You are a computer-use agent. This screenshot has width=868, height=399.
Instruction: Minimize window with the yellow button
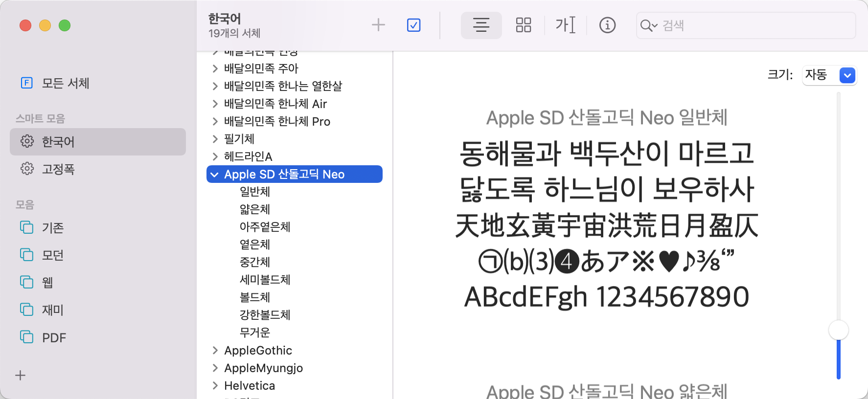[45, 25]
